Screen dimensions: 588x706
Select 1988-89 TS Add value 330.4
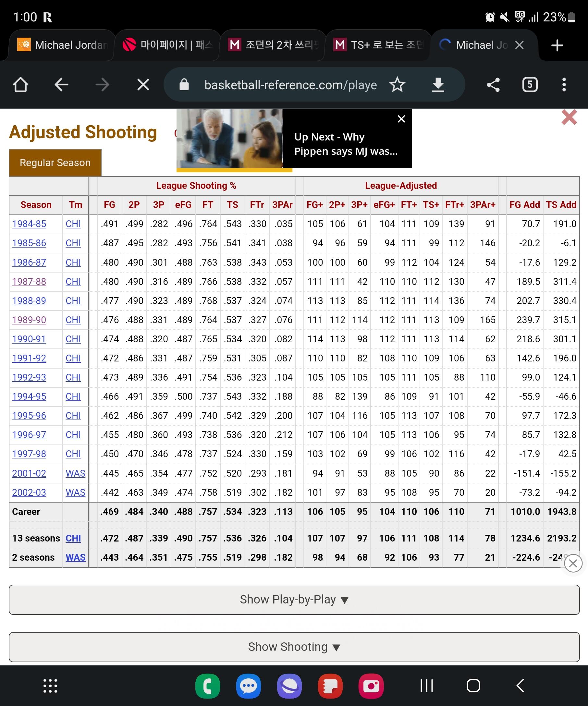click(565, 300)
